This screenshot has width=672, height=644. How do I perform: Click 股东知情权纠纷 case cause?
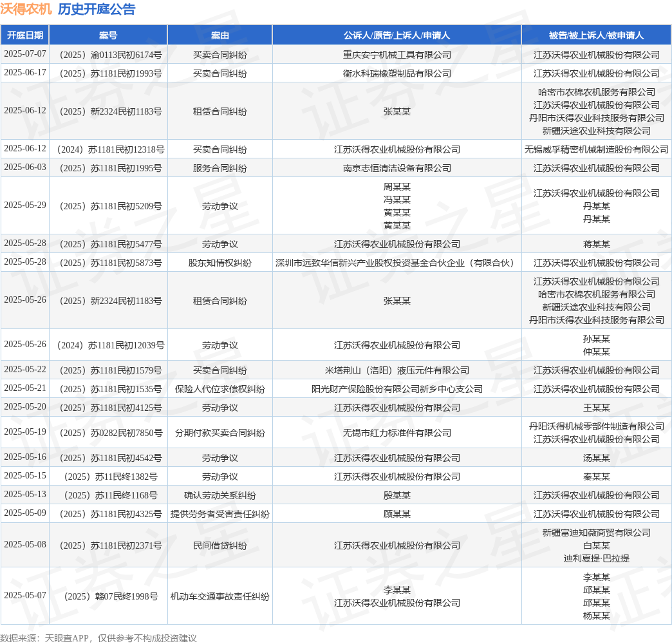point(220,263)
